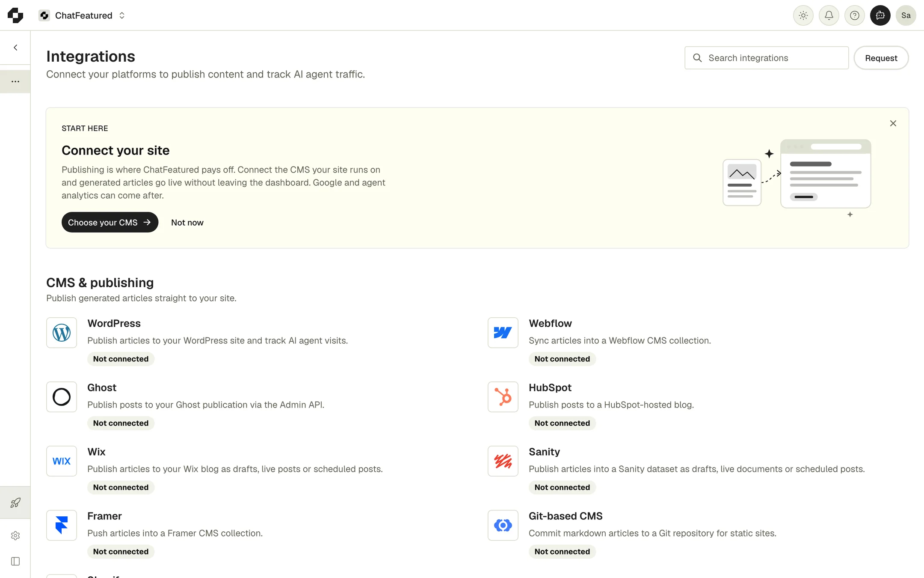Click Framer Not connected status badge
The image size is (924, 578).
pos(121,551)
